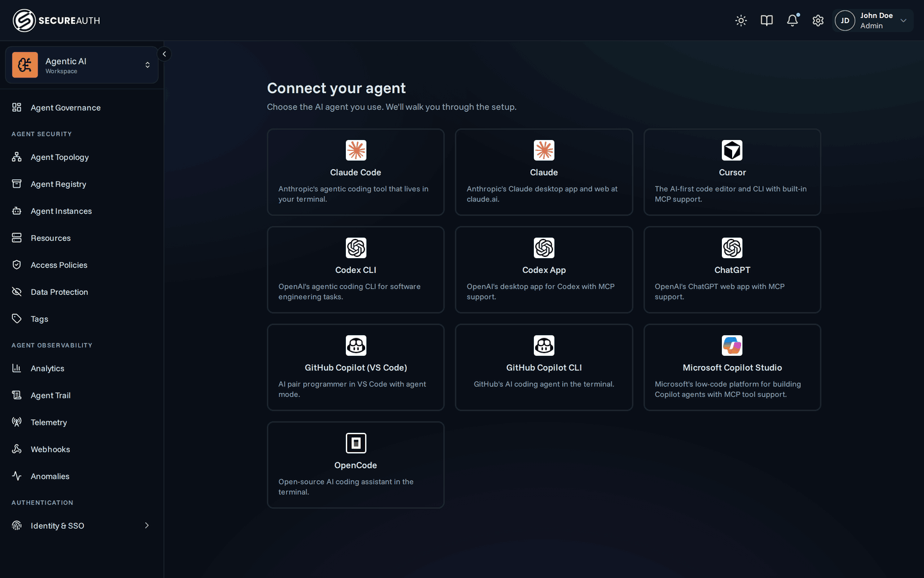Image resolution: width=924 pixels, height=578 pixels.
Task: Choose the Claude desktop agent icon
Action: [544, 150]
